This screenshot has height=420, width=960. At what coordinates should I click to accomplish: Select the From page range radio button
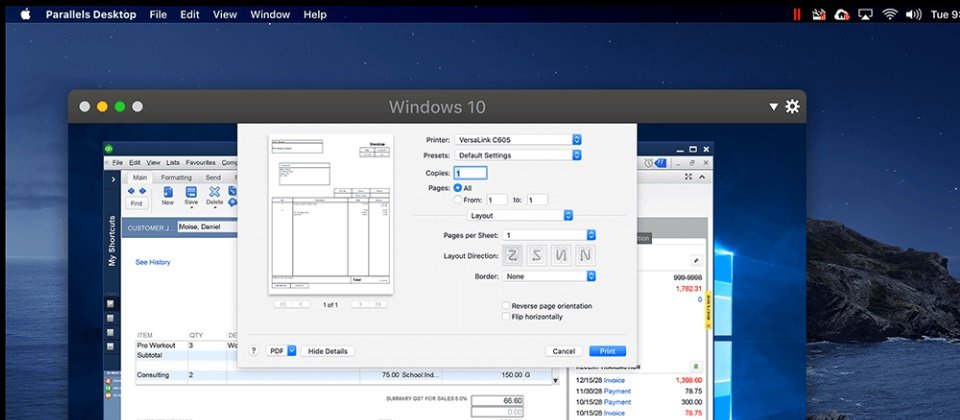tap(457, 200)
